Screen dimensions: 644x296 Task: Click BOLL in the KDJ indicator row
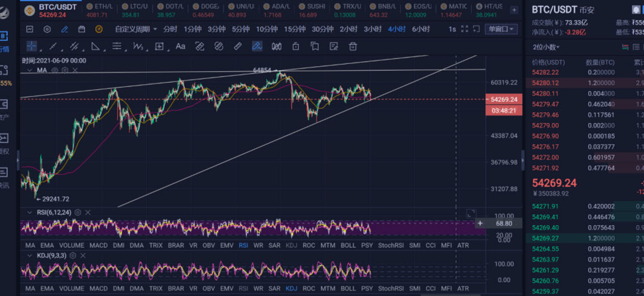tap(348, 289)
